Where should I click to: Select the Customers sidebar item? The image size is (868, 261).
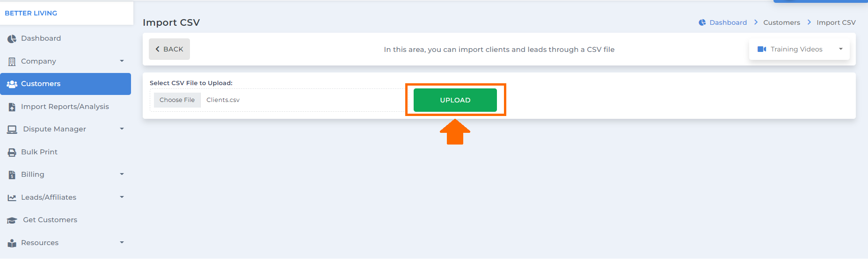[66, 84]
